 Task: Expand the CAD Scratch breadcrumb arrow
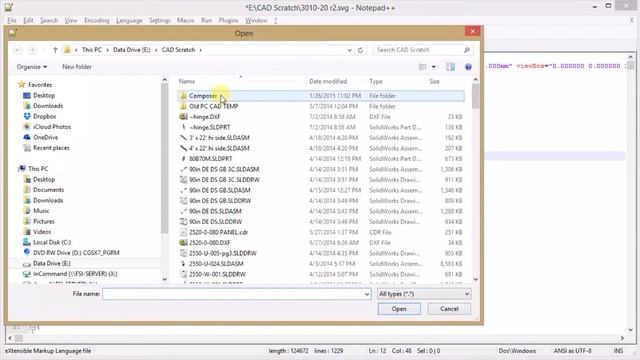pyautogui.click(x=200, y=50)
